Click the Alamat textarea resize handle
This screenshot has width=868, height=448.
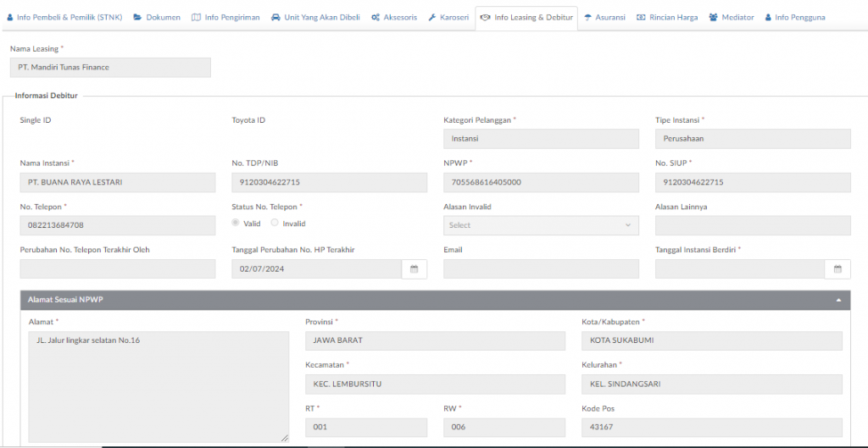tap(285, 438)
